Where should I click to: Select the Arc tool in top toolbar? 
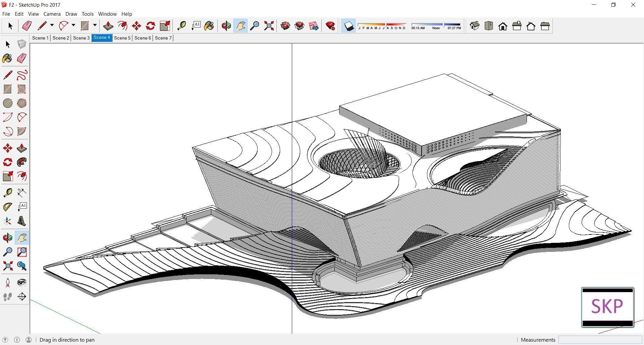click(63, 26)
